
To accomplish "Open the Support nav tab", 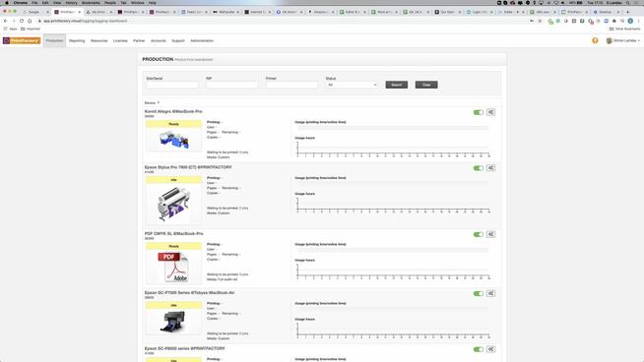I will click(178, 40).
